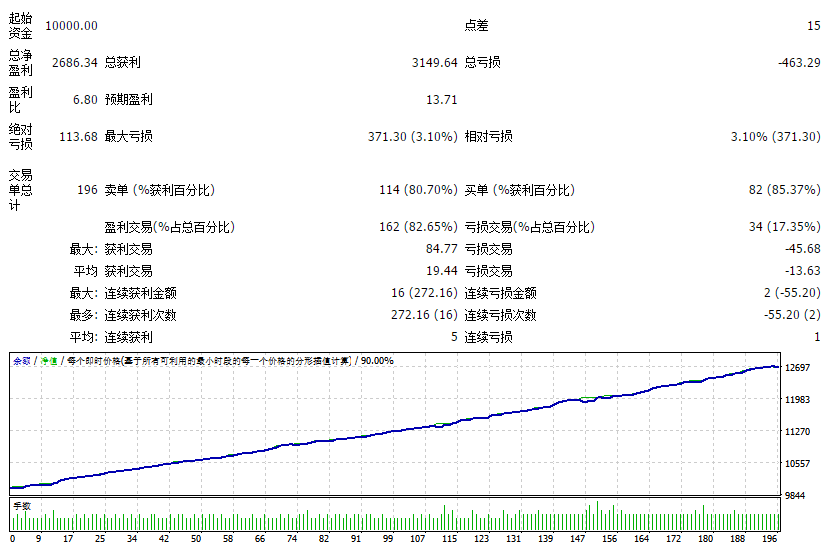Click the 总亏损 label

pyautogui.click(x=482, y=63)
